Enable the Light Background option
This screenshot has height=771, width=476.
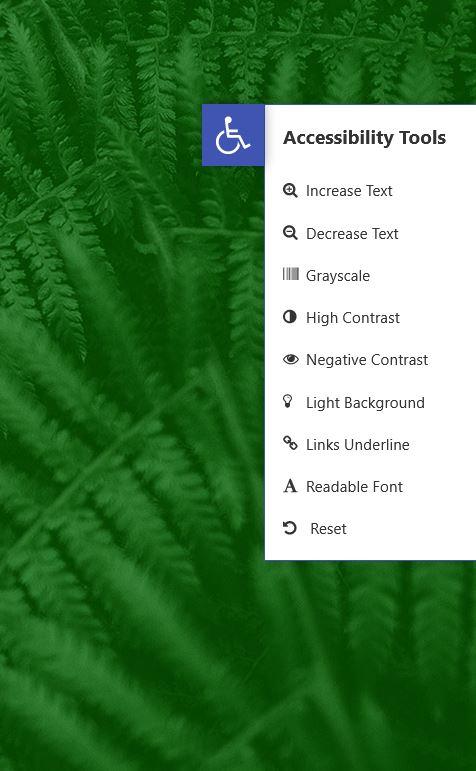[x=365, y=403]
